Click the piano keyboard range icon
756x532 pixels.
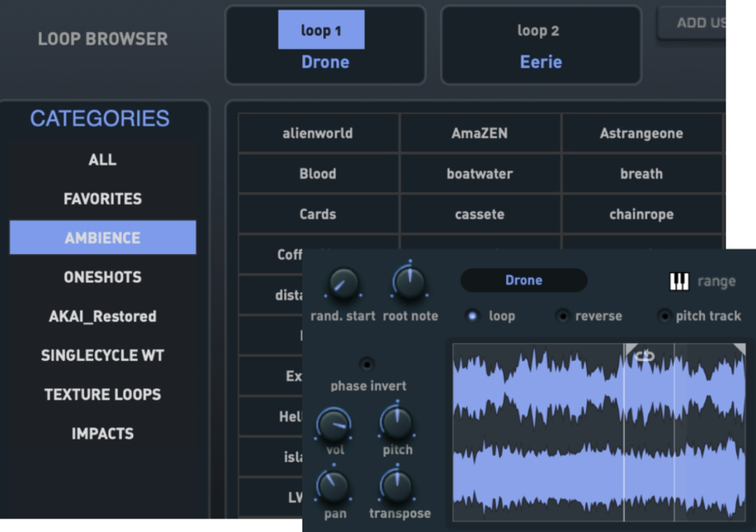(679, 282)
